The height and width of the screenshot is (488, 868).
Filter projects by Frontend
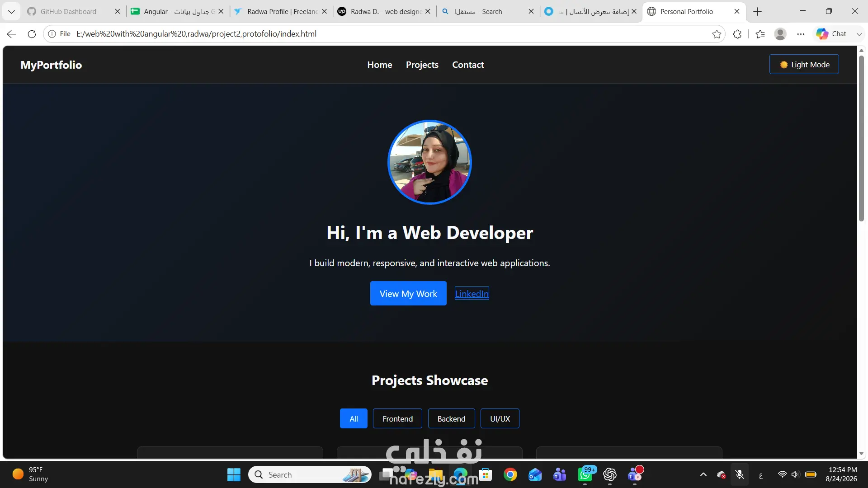[397, 418]
